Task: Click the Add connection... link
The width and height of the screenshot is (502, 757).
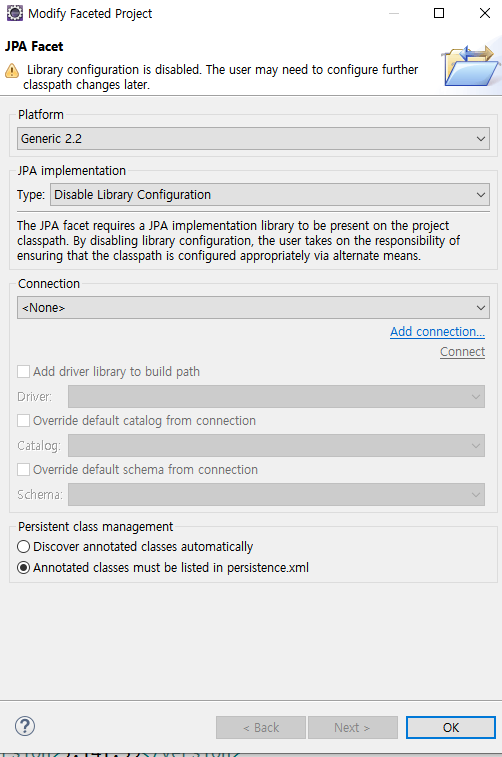Action: point(437,332)
